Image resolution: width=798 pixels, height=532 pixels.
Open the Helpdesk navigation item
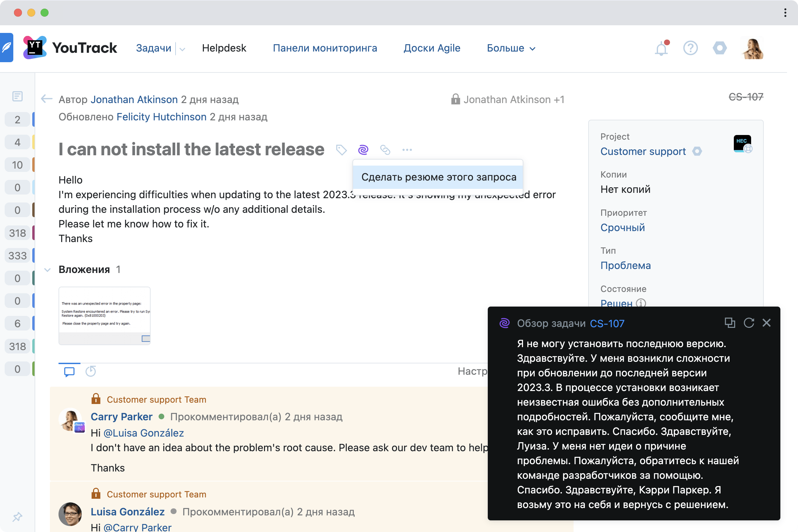[224, 48]
